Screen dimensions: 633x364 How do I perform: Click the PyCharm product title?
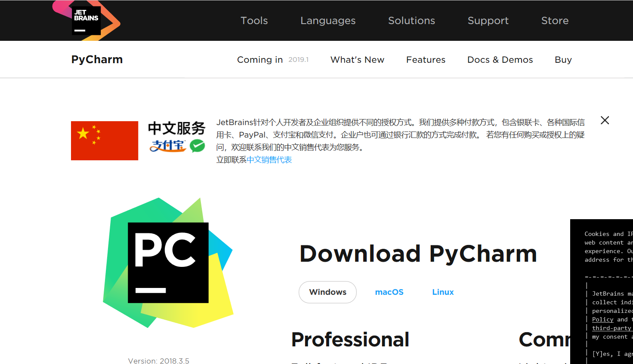click(x=97, y=59)
